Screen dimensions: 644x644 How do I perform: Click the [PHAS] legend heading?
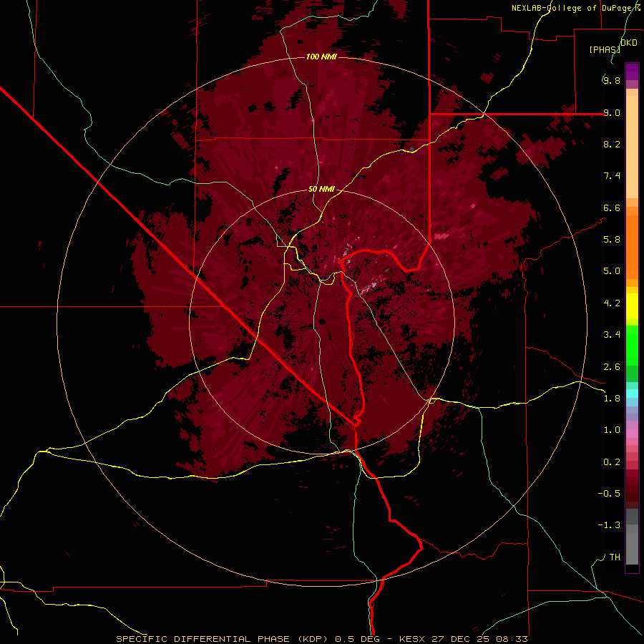(605, 49)
